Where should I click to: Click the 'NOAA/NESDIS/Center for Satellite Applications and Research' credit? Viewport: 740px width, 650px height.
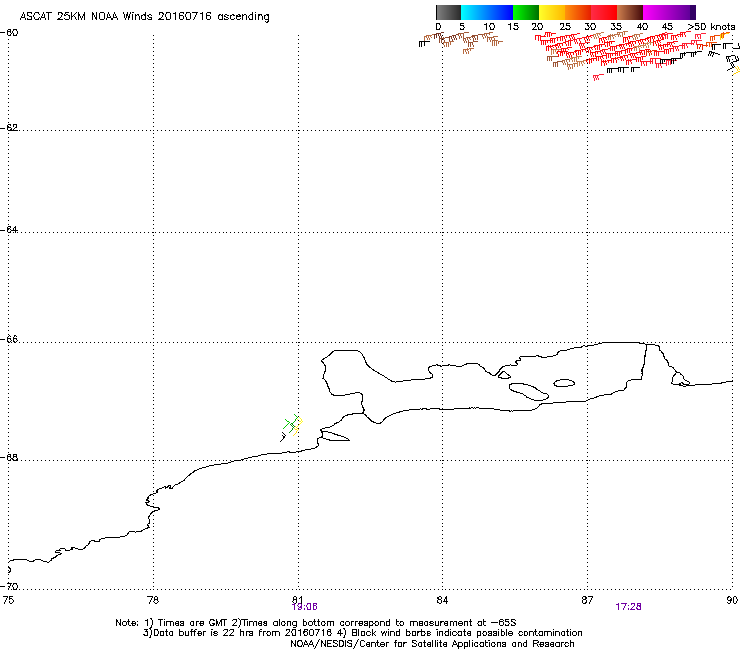(x=432, y=644)
